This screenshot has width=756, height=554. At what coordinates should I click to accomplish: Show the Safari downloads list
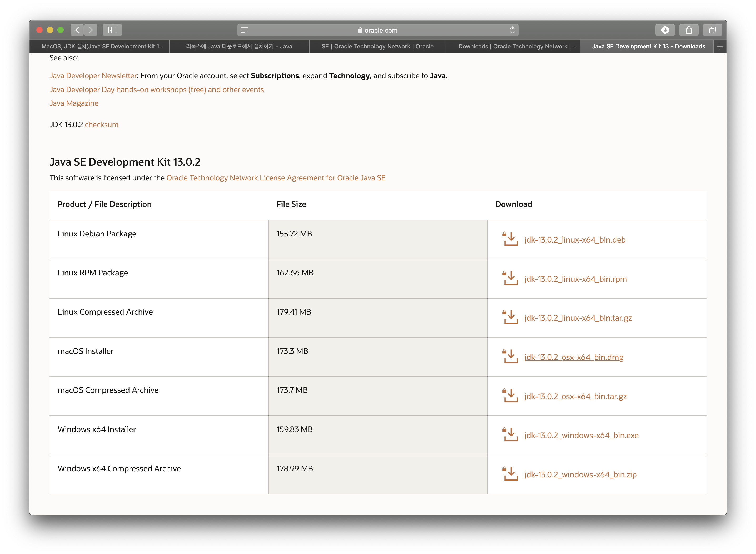pos(665,30)
